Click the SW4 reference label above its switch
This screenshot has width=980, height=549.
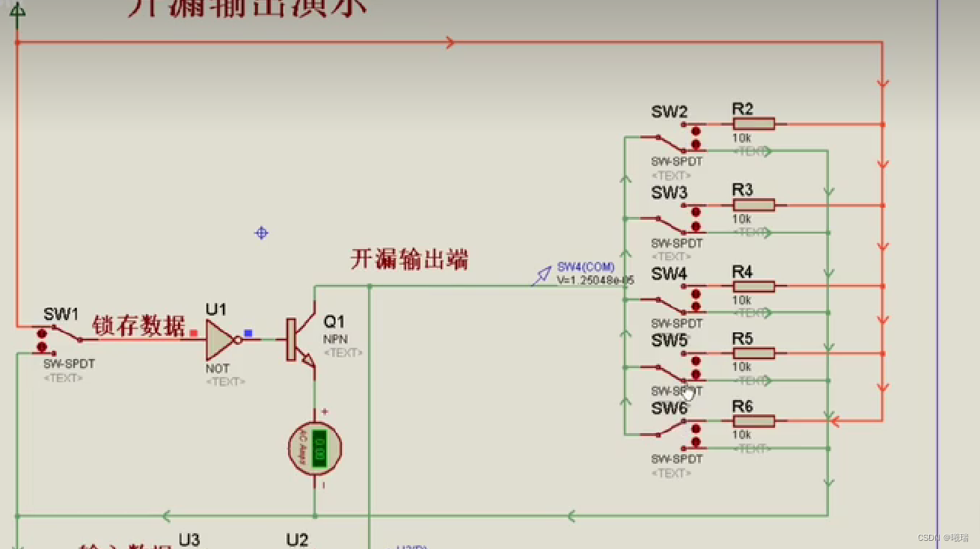tap(669, 274)
